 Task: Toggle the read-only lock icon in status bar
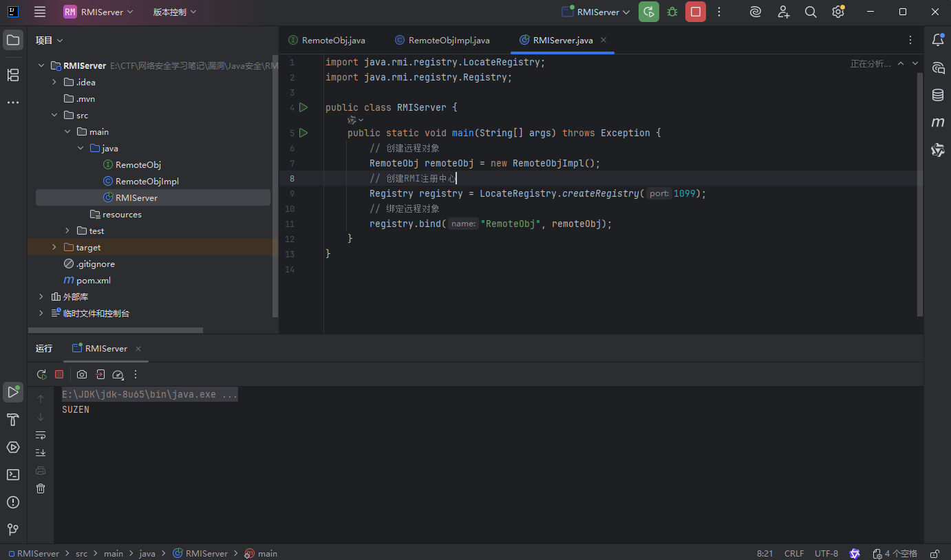pyautogui.click(x=934, y=553)
